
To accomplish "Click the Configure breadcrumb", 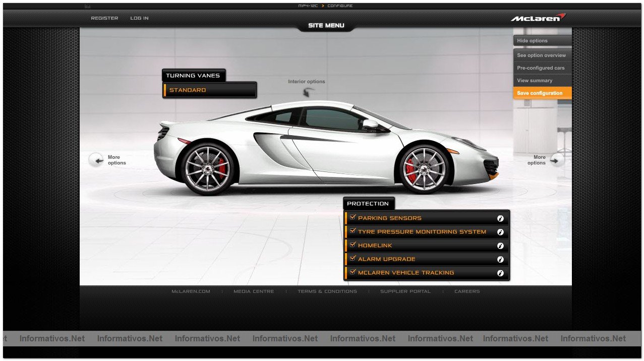I will pyautogui.click(x=340, y=6).
